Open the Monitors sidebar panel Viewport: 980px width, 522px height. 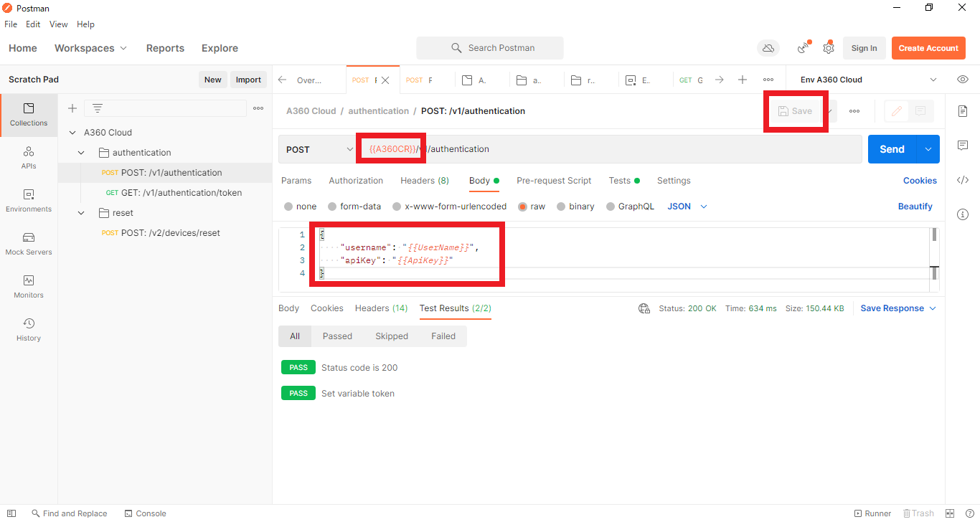click(x=29, y=287)
